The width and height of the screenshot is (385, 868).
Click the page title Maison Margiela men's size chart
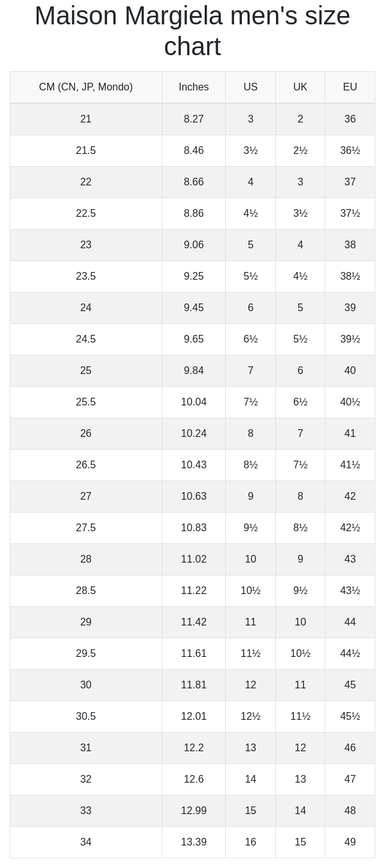click(x=193, y=31)
